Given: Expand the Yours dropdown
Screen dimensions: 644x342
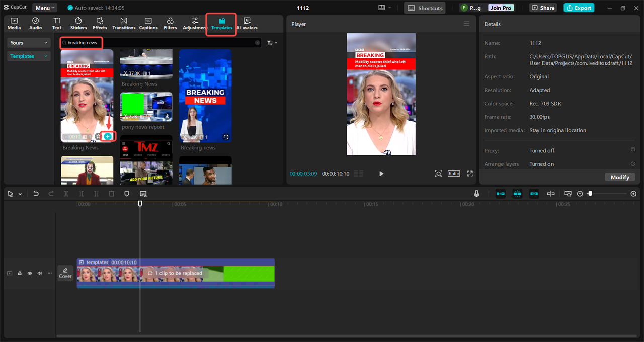Looking at the screenshot, I should click(x=29, y=43).
